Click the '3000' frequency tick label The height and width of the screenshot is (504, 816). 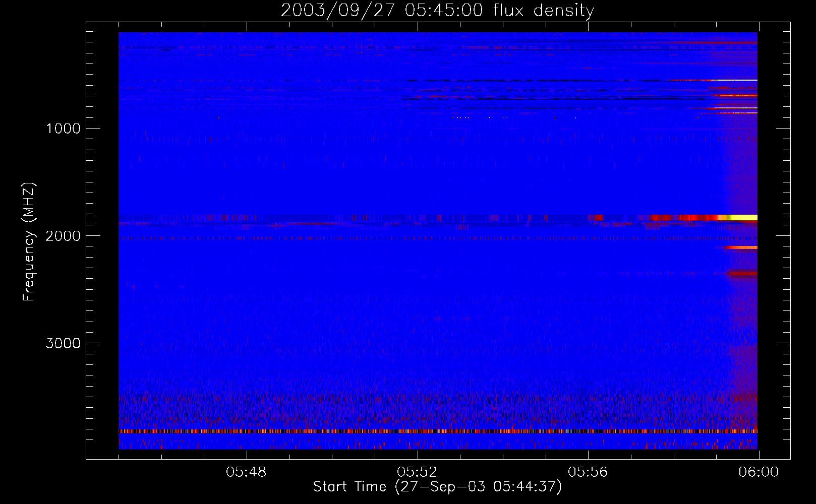point(63,343)
